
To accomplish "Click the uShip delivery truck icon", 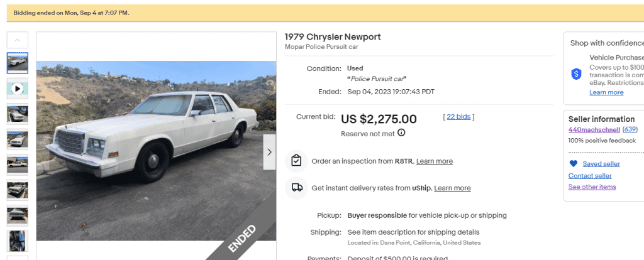I will coord(296,188).
